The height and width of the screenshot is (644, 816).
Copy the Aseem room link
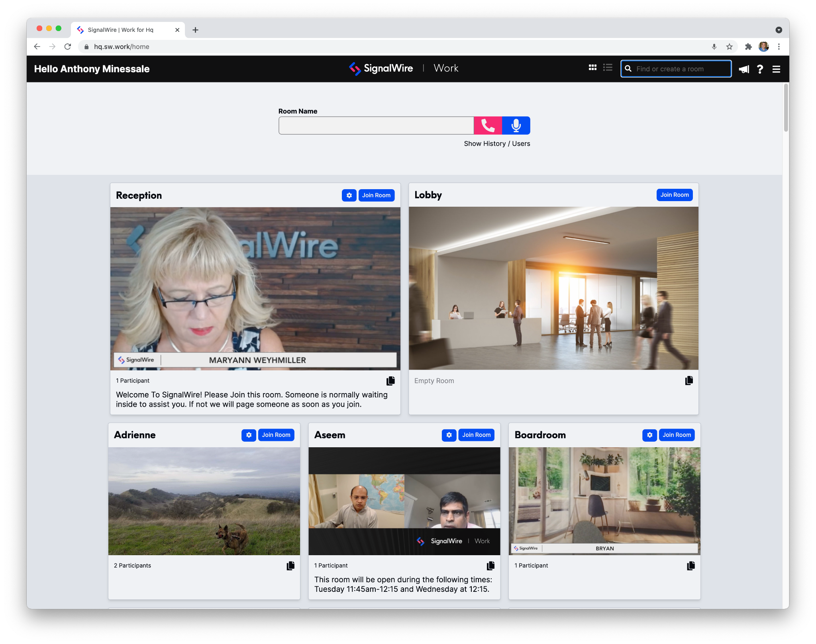[x=490, y=566]
